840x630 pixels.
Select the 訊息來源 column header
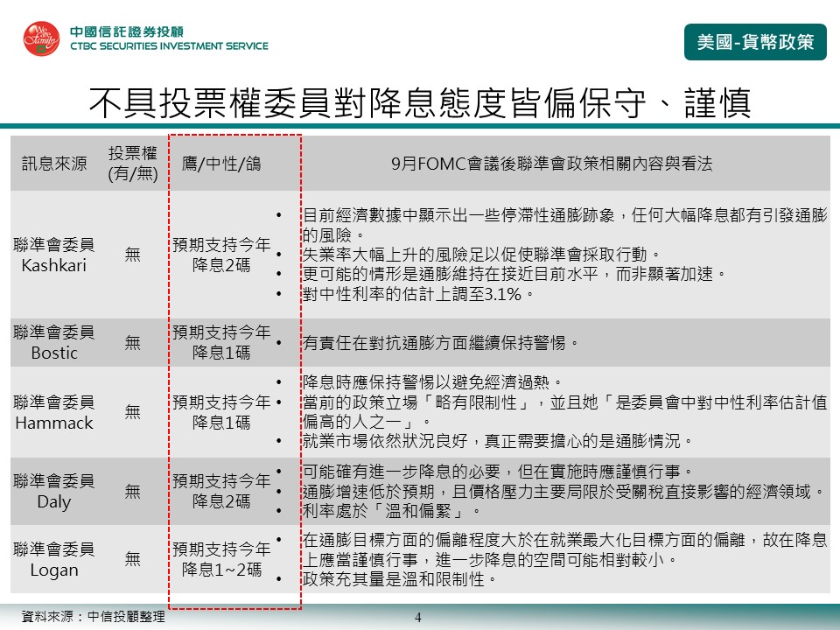pos(54,164)
